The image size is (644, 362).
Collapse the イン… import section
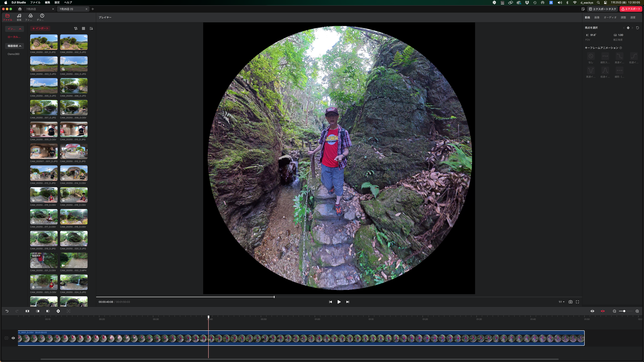pos(14,29)
